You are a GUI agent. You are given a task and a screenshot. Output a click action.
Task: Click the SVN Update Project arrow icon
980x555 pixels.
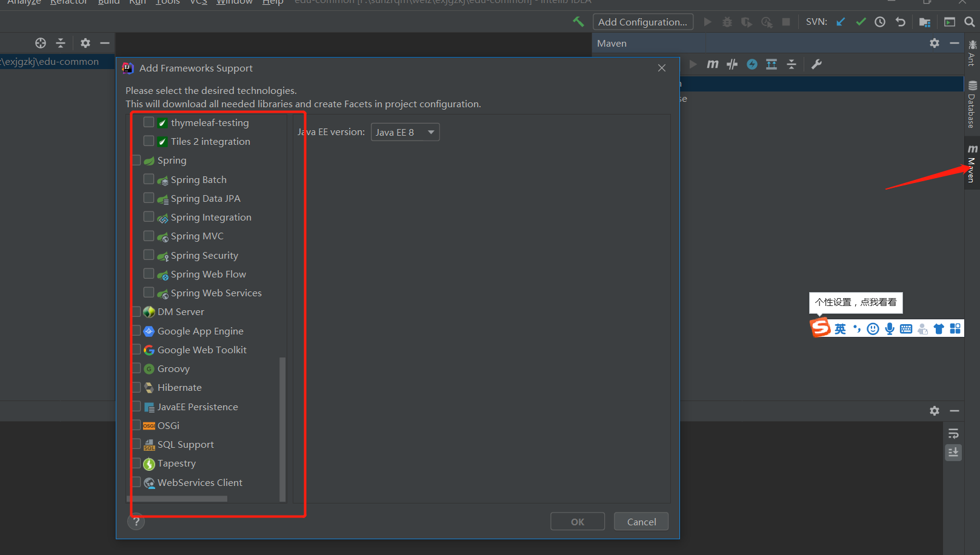coord(841,22)
